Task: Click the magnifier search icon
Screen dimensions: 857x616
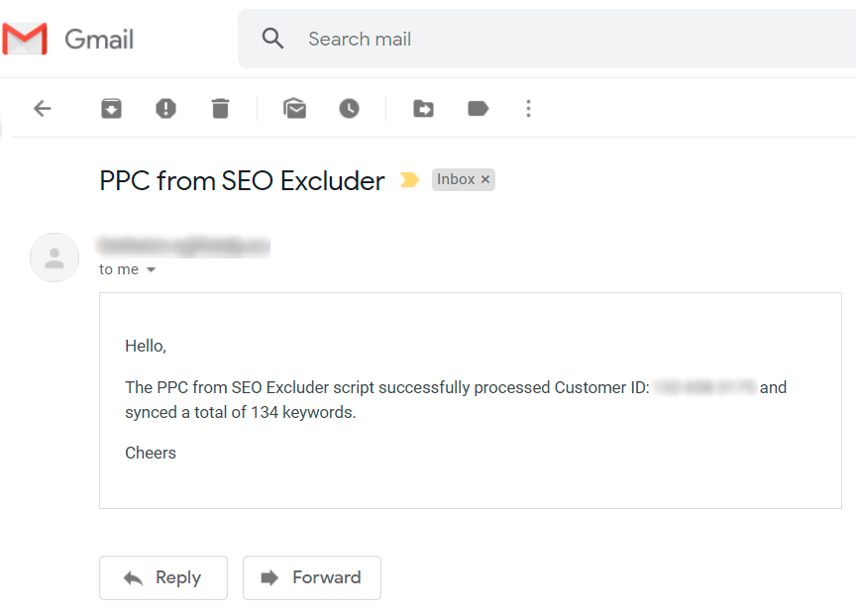Action: pos(272,39)
